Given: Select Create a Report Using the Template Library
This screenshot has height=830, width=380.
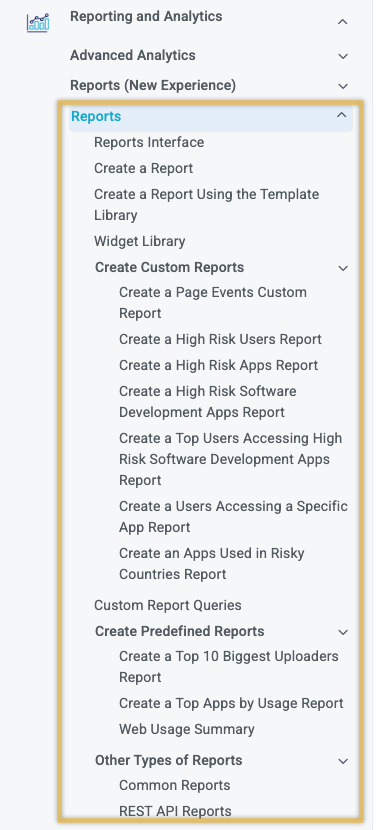Looking at the screenshot, I should 206,205.
